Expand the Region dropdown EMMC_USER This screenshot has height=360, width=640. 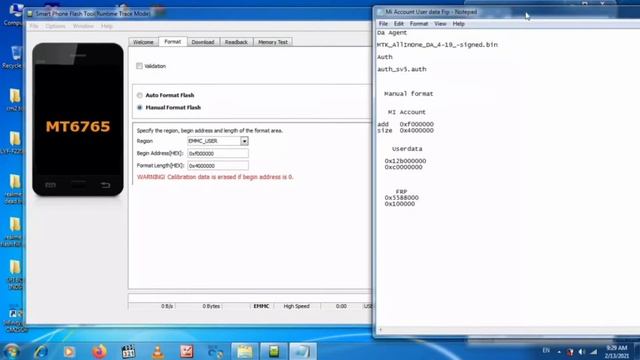coord(244,141)
